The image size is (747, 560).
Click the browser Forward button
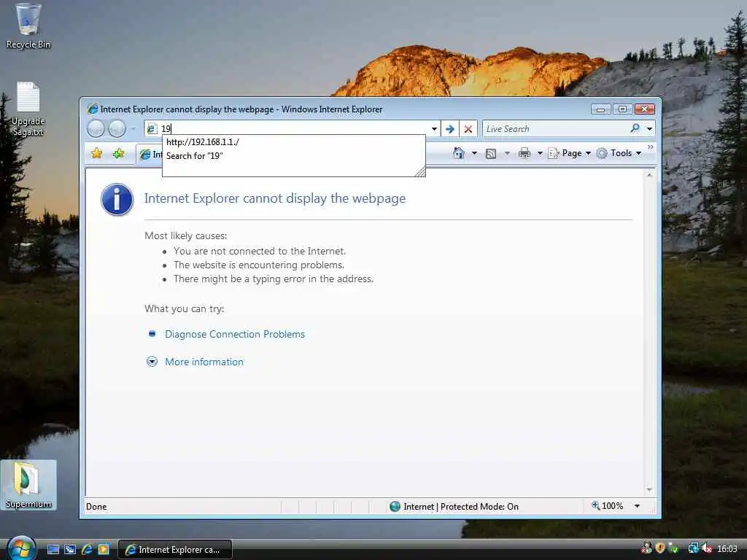117,128
